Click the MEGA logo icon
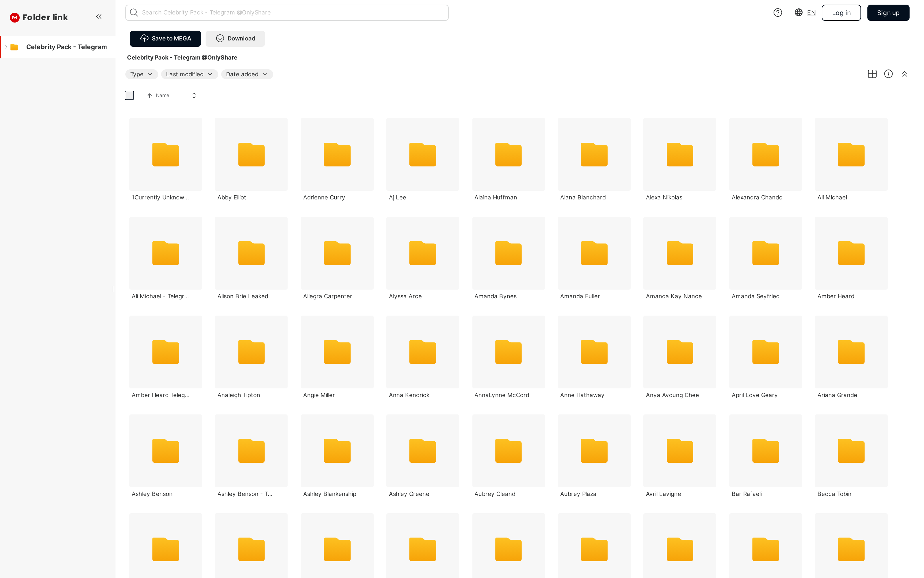Image resolution: width=924 pixels, height=578 pixels. pyautogui.click(x=14, y=17)
